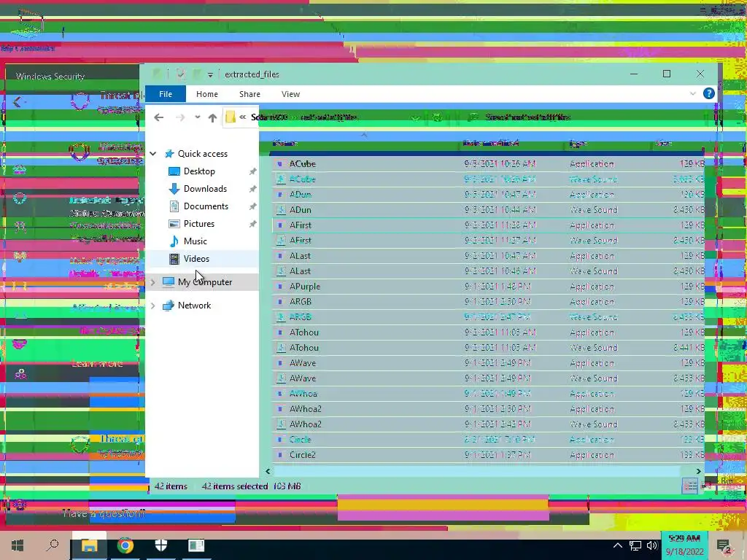Open the Home ribbon tab

(x=206, y=94)
